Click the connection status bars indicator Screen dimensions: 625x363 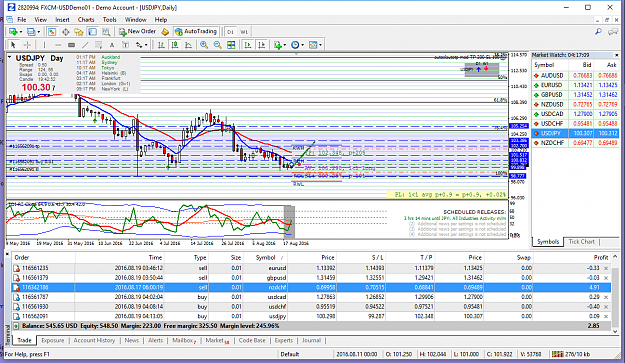557,354
